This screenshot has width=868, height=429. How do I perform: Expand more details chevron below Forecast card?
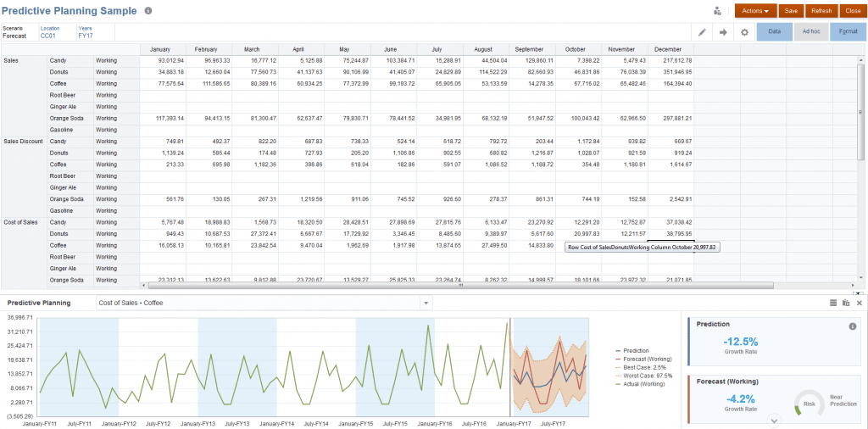click(773, 420)
